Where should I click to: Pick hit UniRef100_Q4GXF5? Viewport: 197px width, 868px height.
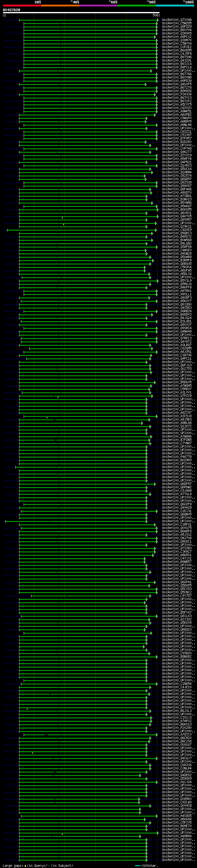click(x=177, y=84)
